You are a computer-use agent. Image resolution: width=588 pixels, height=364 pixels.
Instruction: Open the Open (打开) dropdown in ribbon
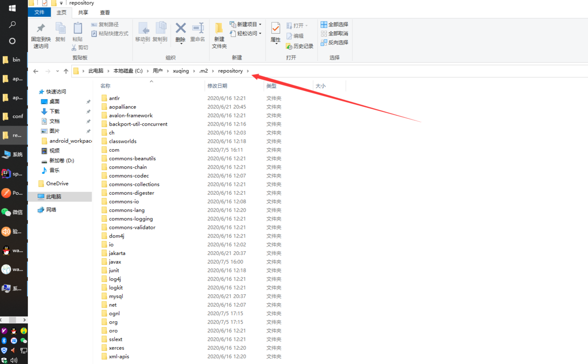click(x=297, y=26)
